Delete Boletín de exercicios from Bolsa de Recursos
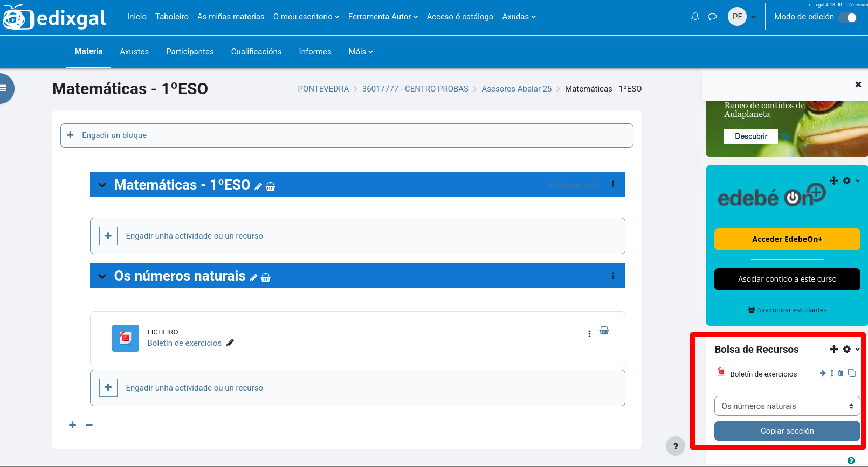The image size is (868, 467). (x=841, y=373)
